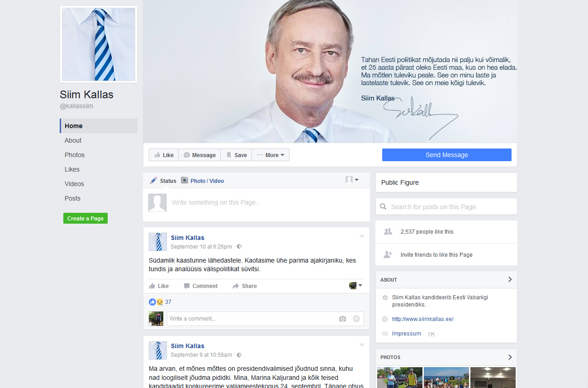This screenshot has height=388, width=588.
Task: Toggle Save for this page
Action: tap(236, 155)
